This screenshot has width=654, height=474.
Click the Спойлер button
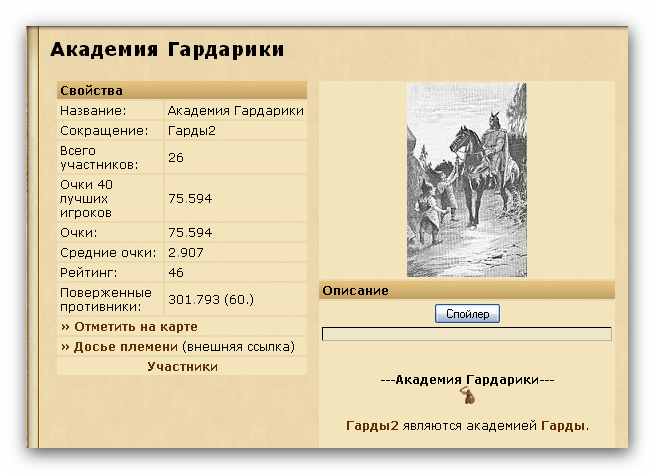[x=467, y=313]
